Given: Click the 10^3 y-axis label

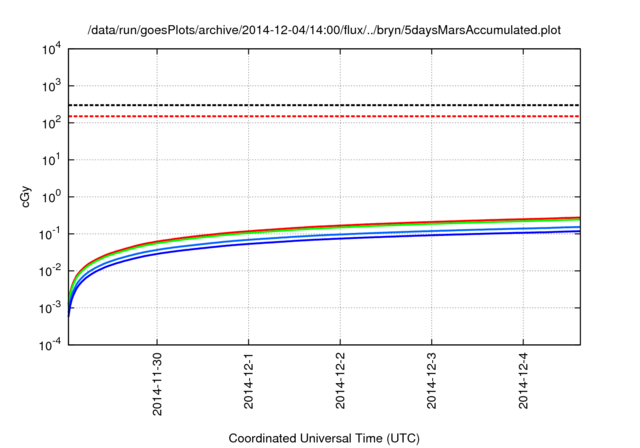Looking at the screenshot, I should pyautogui.click(x=52, y=86).
